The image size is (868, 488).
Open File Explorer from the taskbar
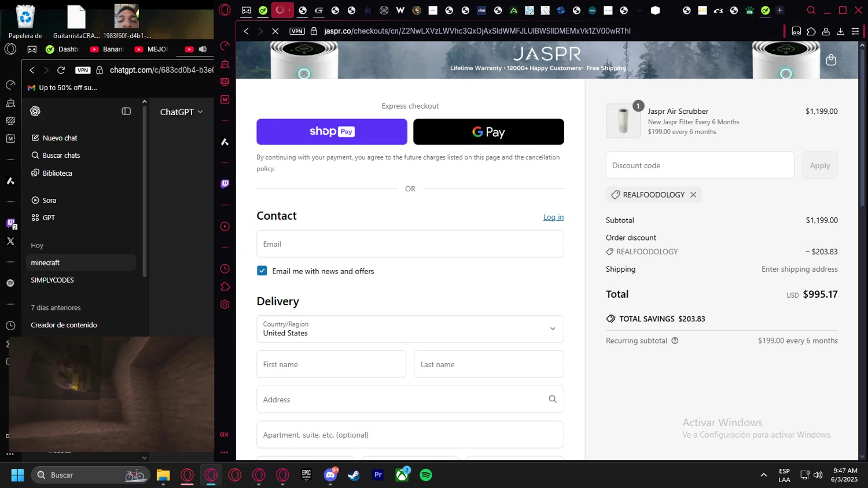pos(163,475)
